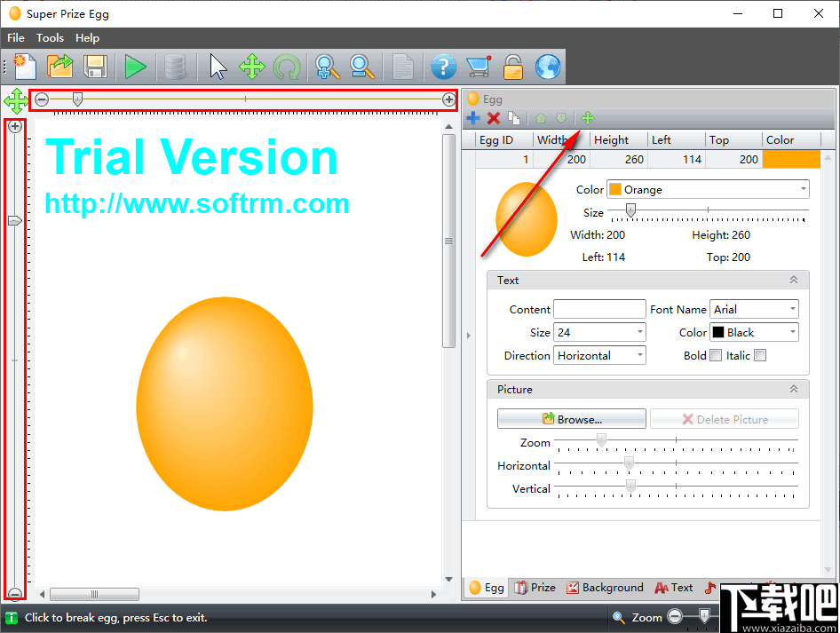This screenshot has height=633, width=840.
Task: Zoom in using magnifier plus icon
Action: [x=328, y=67]
